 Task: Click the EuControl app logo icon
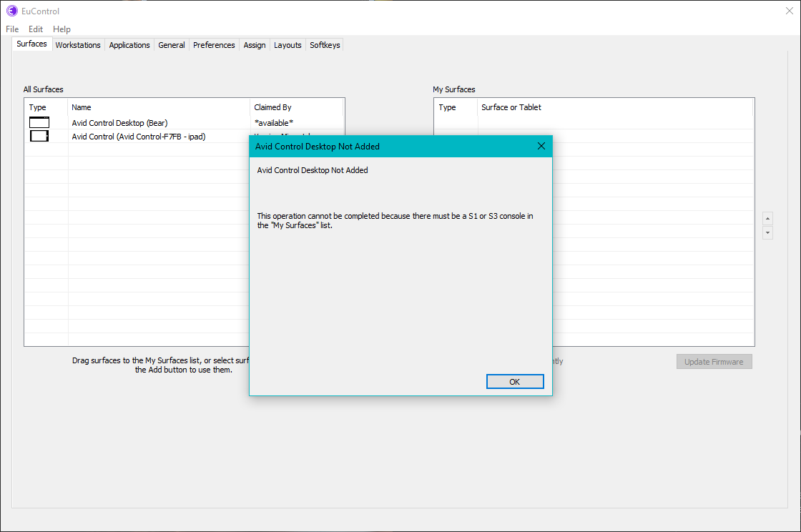(11, 11)
